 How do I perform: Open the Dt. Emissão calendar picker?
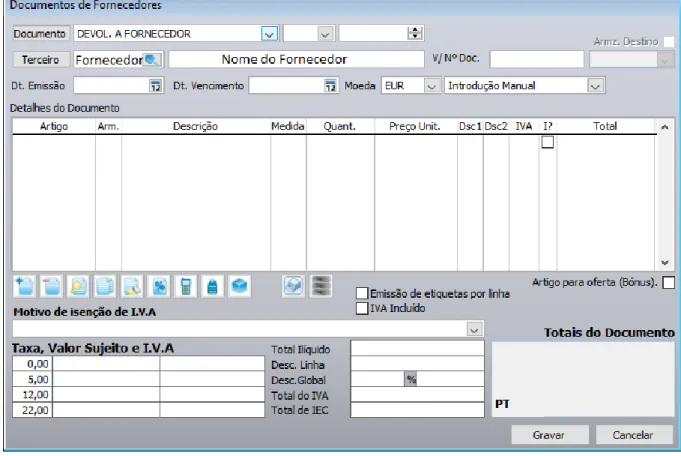point(155,86)
